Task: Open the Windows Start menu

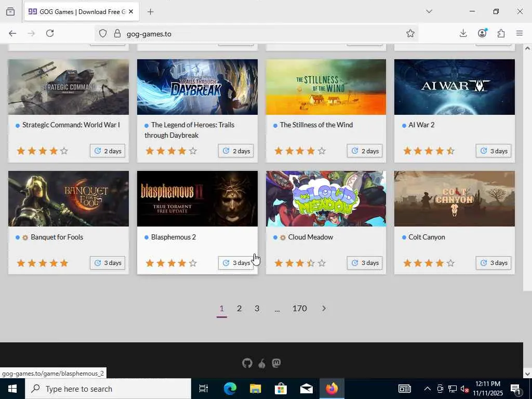Action: pos(12,389)
